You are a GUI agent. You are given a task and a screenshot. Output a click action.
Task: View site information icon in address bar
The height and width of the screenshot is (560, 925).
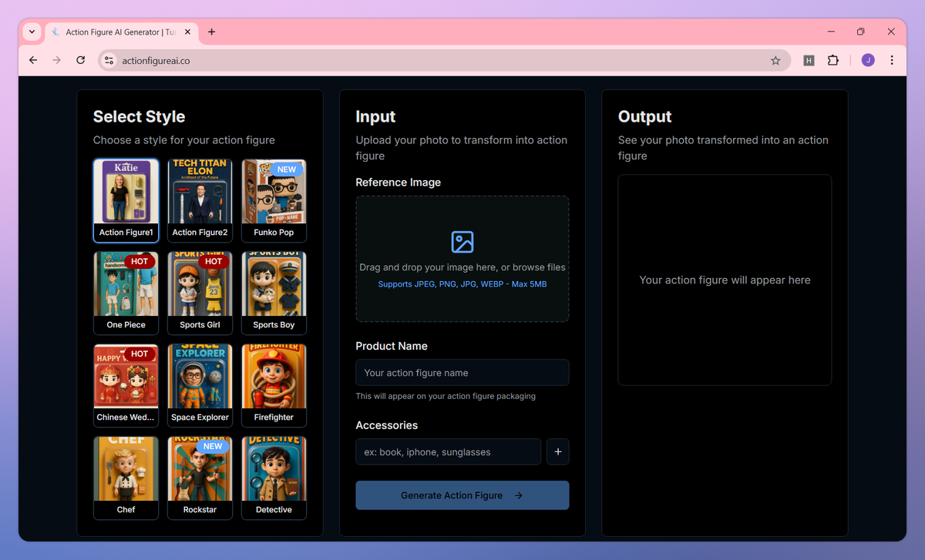[109, 60]
